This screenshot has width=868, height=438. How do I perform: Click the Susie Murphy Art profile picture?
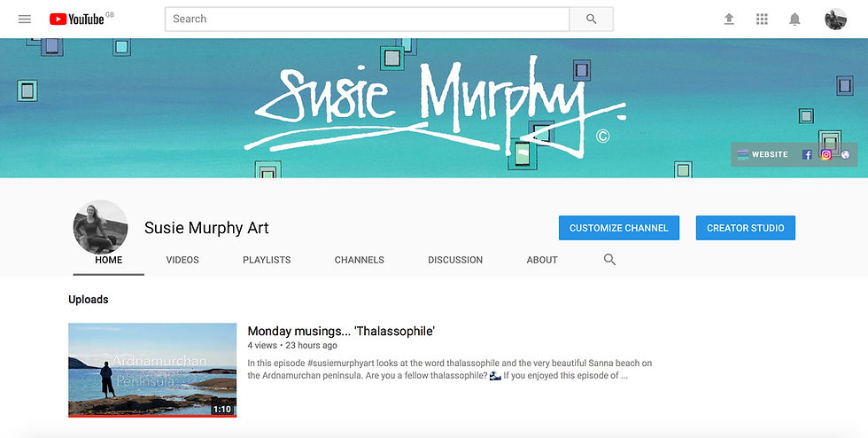click(100, 227)
